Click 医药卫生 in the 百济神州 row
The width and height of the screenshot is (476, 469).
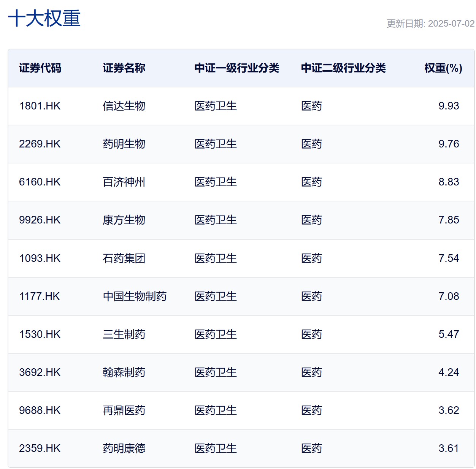point(216,182)
